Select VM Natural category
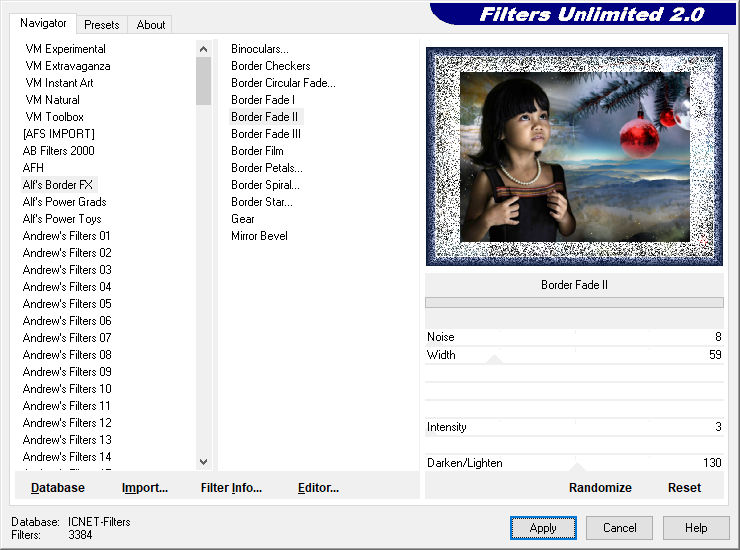 tap(52, 100)
